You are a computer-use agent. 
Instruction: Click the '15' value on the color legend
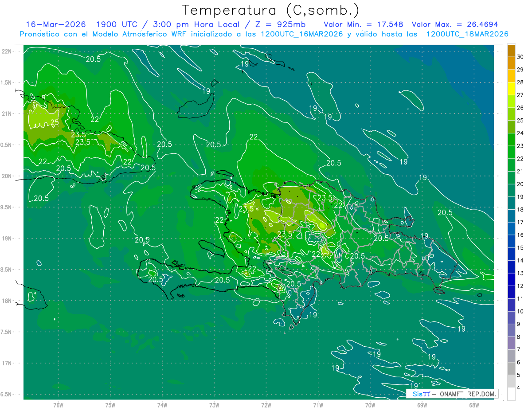click(520, 248)
